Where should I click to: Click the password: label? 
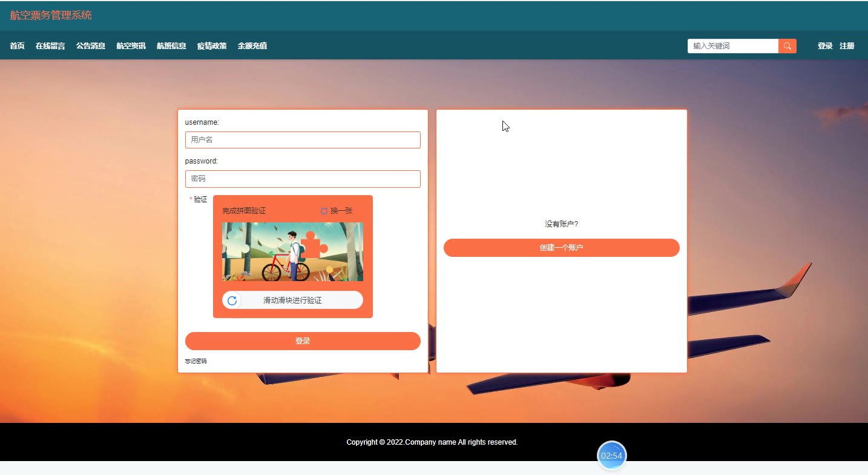pos(202,161)
